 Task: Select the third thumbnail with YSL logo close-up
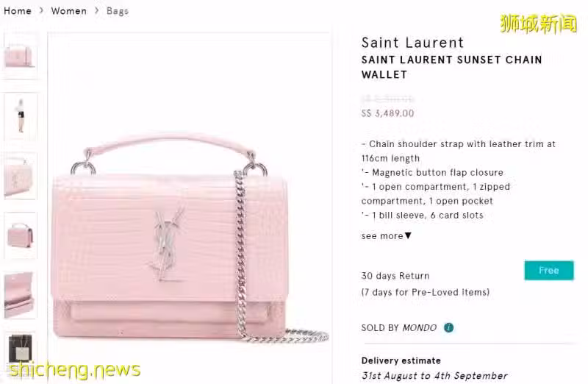click(x=21, y=176)
